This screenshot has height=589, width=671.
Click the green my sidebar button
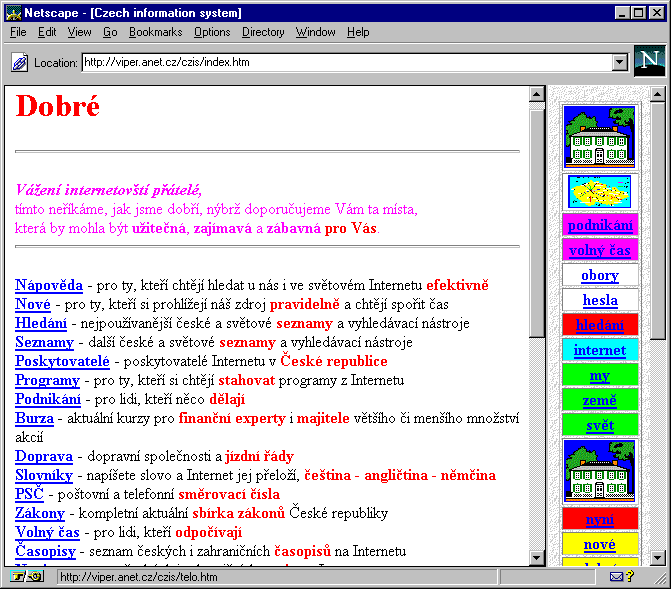pos(600,375)
